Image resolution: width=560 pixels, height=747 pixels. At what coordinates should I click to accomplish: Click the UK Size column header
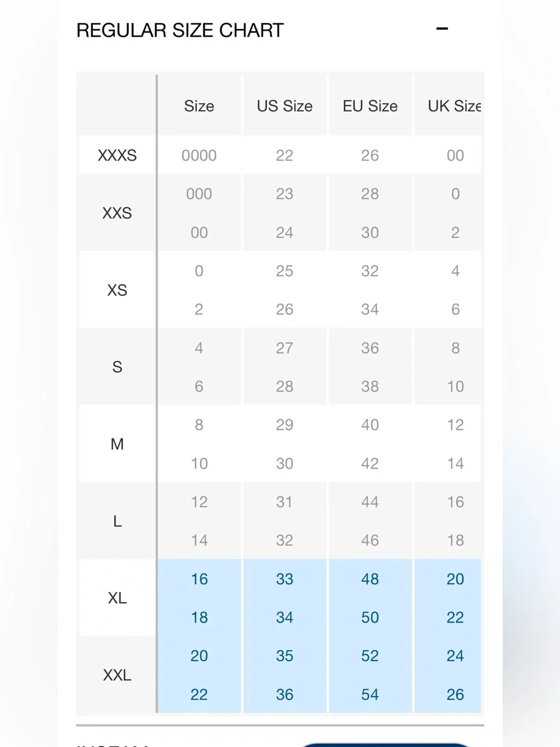(x=454, y=106)
